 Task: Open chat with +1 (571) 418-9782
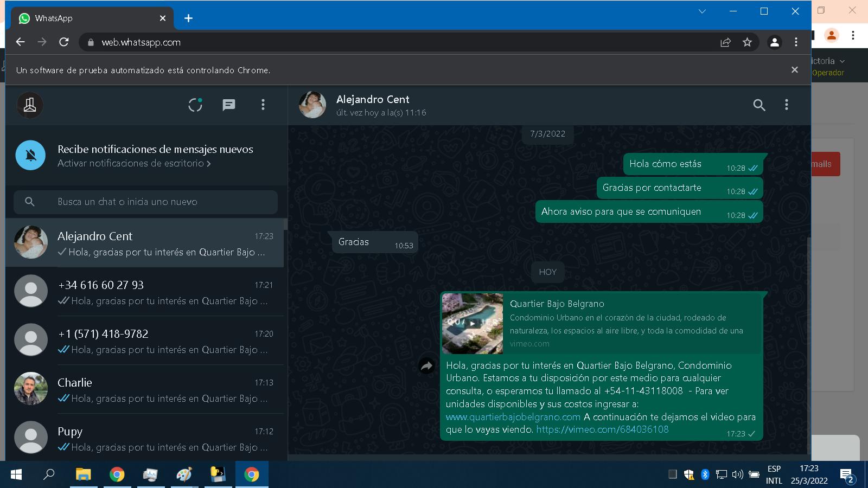coord(144,341)
